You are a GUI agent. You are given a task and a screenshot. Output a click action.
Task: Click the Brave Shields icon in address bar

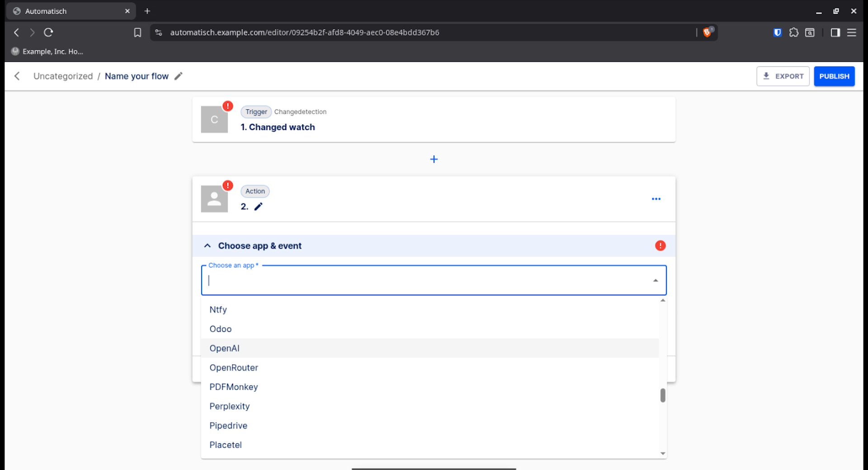[x=708, y=33]
